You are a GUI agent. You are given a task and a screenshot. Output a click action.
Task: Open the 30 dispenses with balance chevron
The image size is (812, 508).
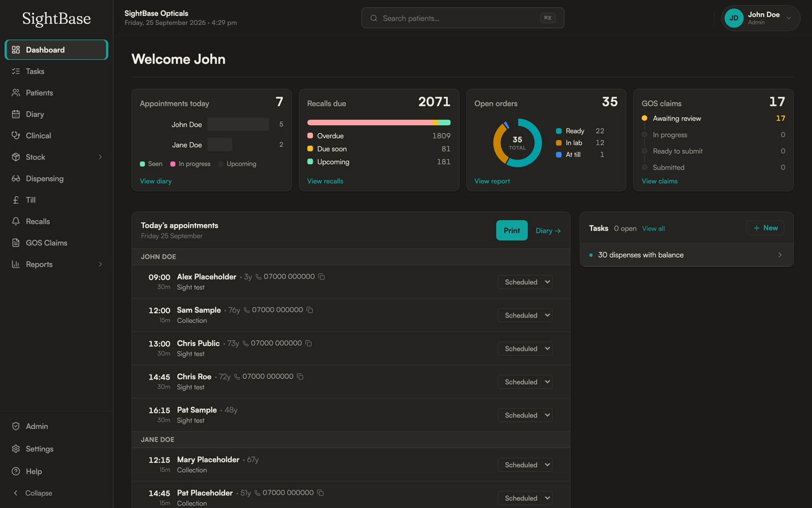[x=780, y=255]
